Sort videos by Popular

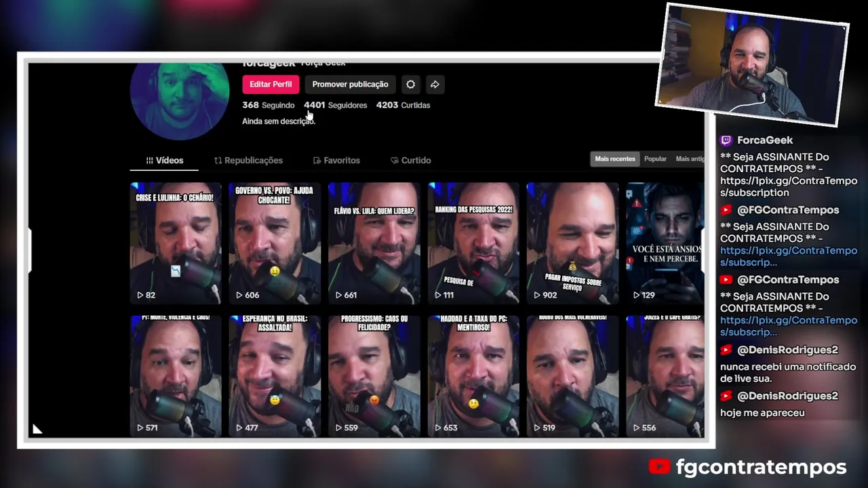[x=655, y=159]
